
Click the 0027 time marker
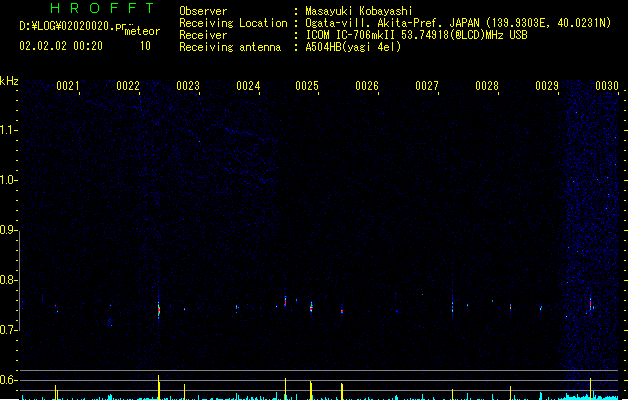(427, 86)
